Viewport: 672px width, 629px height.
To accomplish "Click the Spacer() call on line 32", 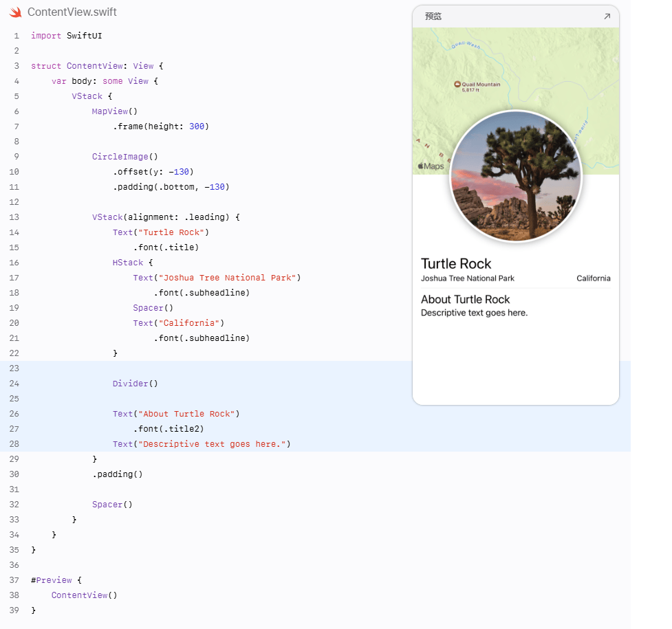I will 112,505.
